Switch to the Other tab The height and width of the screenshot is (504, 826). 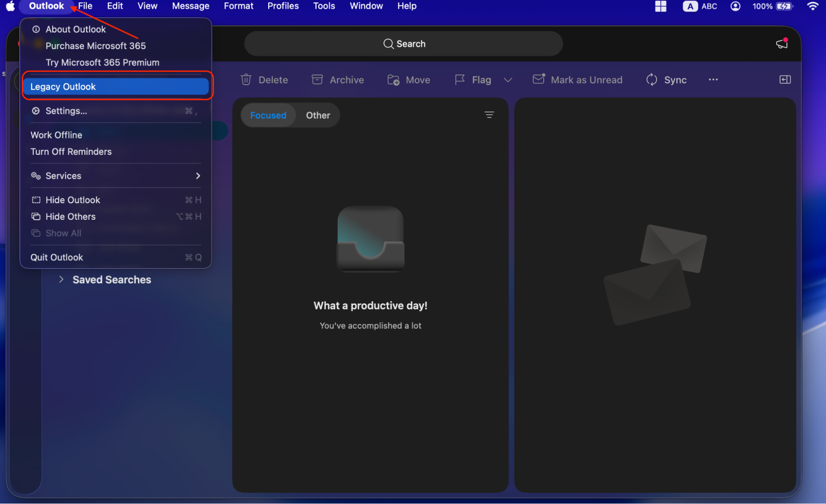(x=318, y=115)
